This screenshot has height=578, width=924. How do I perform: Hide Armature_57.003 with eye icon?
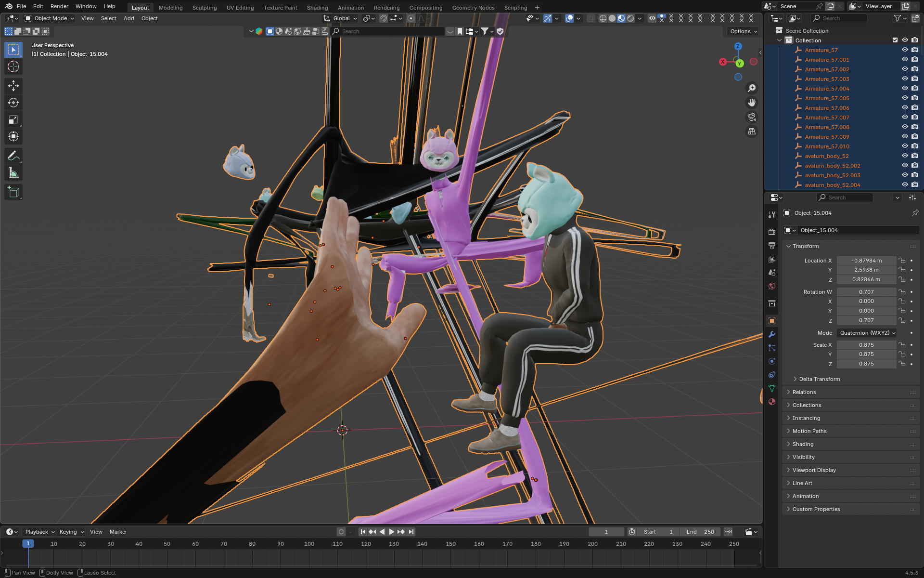pos(905,79)
